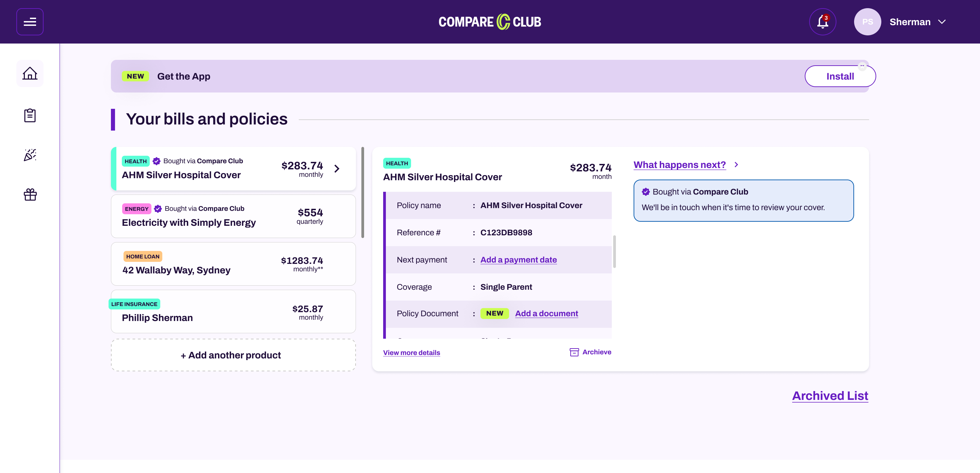Click reference number C123DB9898
The width and height of the screenshot is (980, 473).
(x=506, y=232)
